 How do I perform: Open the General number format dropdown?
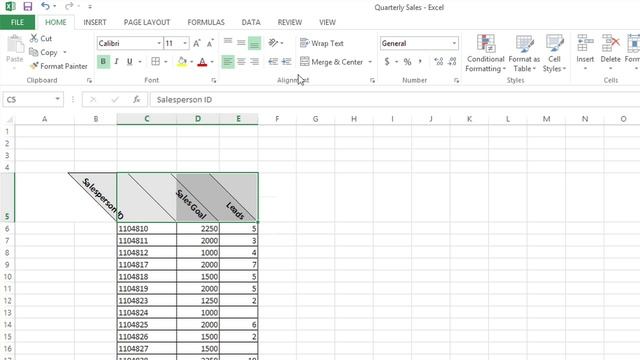(x=454, y=43)
